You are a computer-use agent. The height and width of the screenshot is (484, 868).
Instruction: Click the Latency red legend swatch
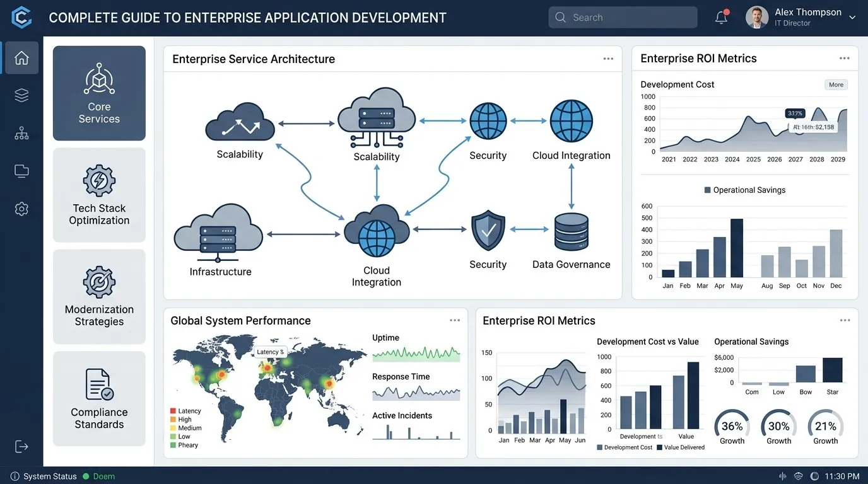(x=173, y=411)
